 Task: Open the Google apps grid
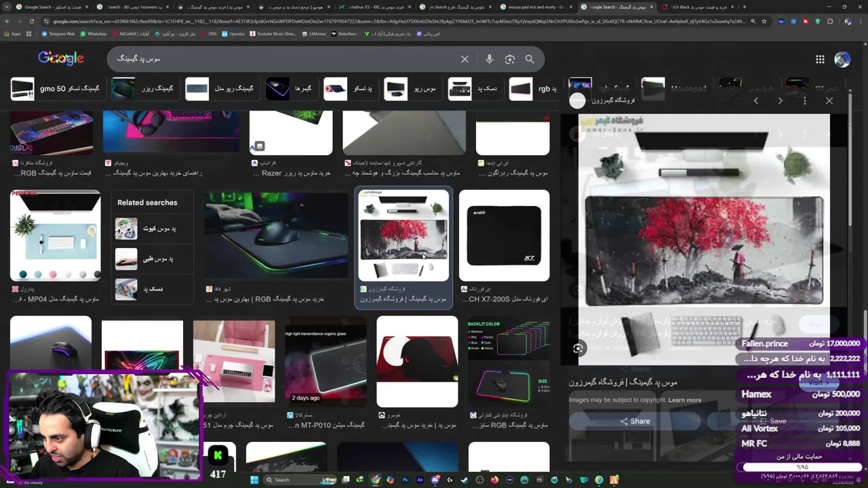click(x=820, y=60)
